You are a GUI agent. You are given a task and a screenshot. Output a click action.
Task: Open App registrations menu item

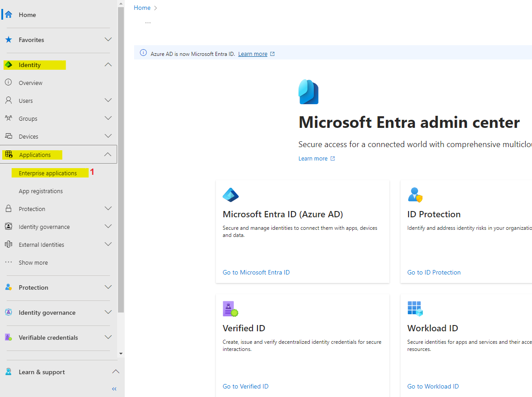[x=41, y=191]
